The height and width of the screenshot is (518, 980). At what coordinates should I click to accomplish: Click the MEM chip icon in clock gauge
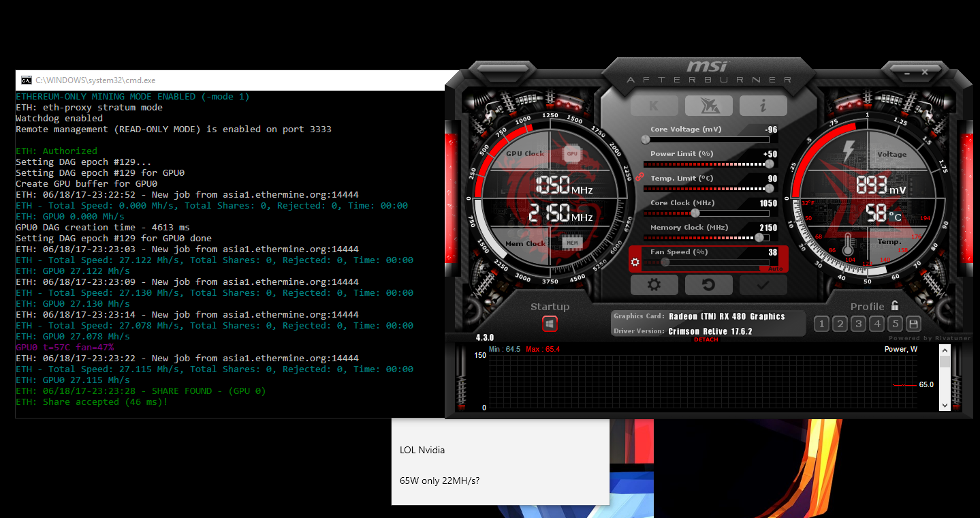coord(572,242)
